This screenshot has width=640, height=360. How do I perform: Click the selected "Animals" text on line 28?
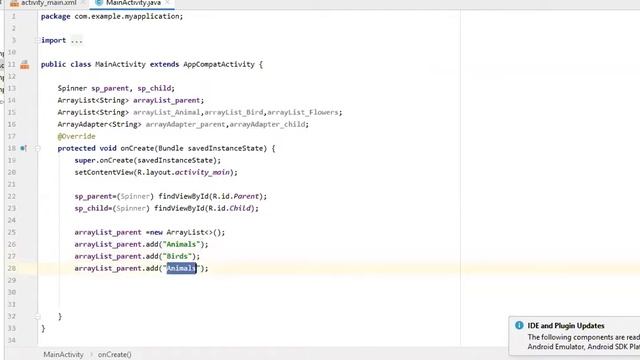(x=181, y=268)
